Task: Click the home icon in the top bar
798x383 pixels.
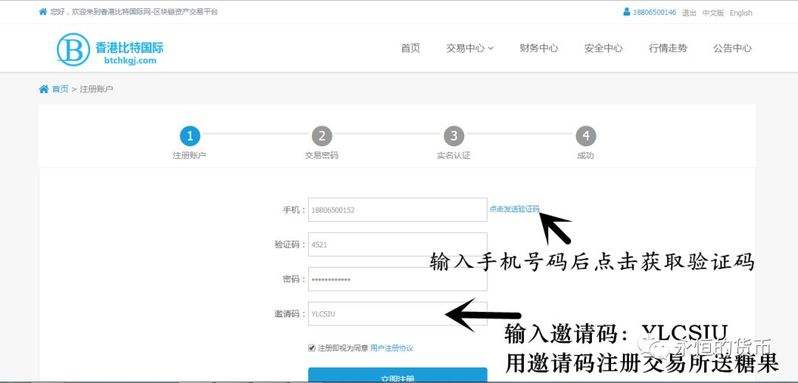Action: (x=43, y=12)
